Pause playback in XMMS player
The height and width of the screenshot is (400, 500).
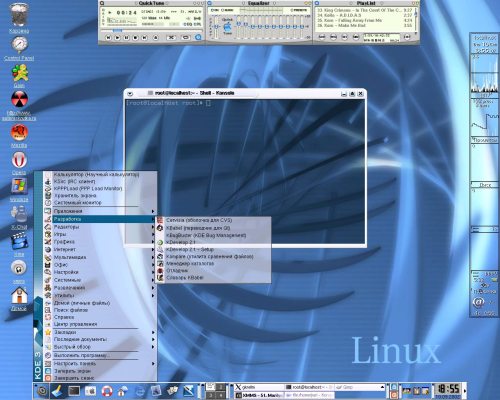click(x=126, y=38)
